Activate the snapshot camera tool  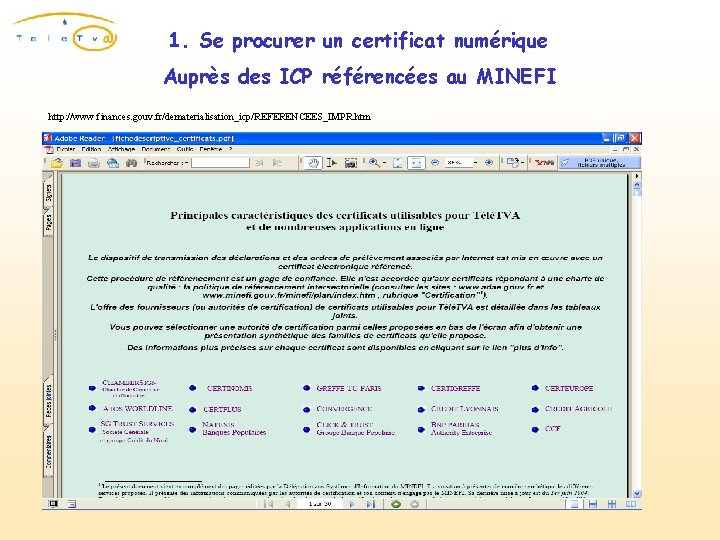[350, 163]
